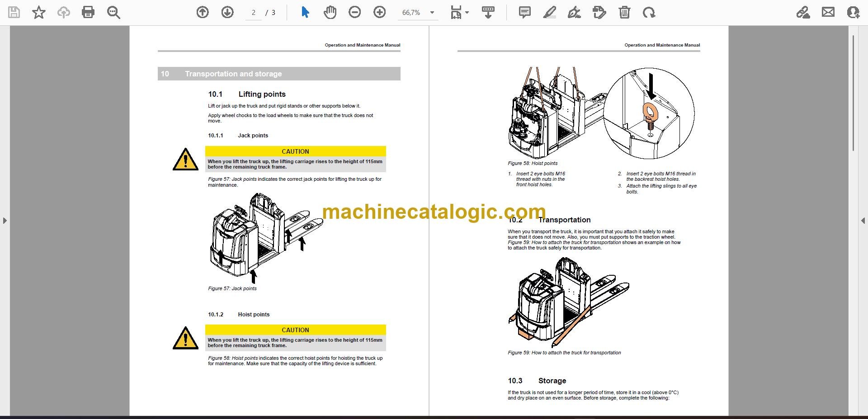Click the truck transportation straps illustration
This screenshot has height=419, width=868.
tap(569, 302)
